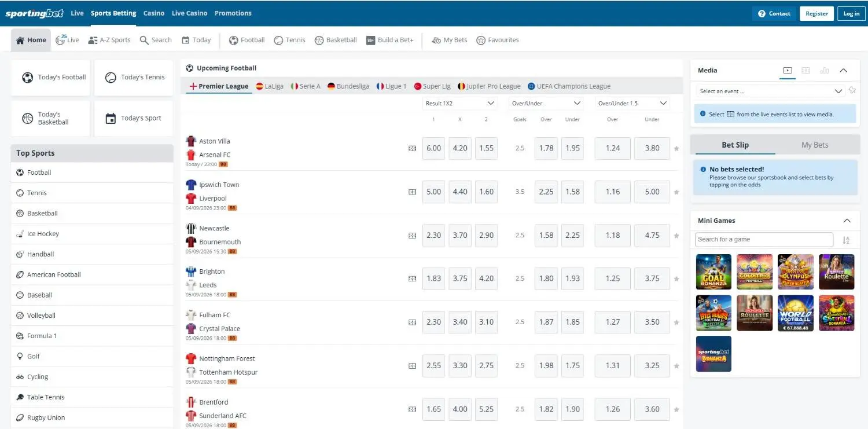Favourite the Aston Villa vs Arsenal match
Screen dimensions: 868x429
coord(676,148)
